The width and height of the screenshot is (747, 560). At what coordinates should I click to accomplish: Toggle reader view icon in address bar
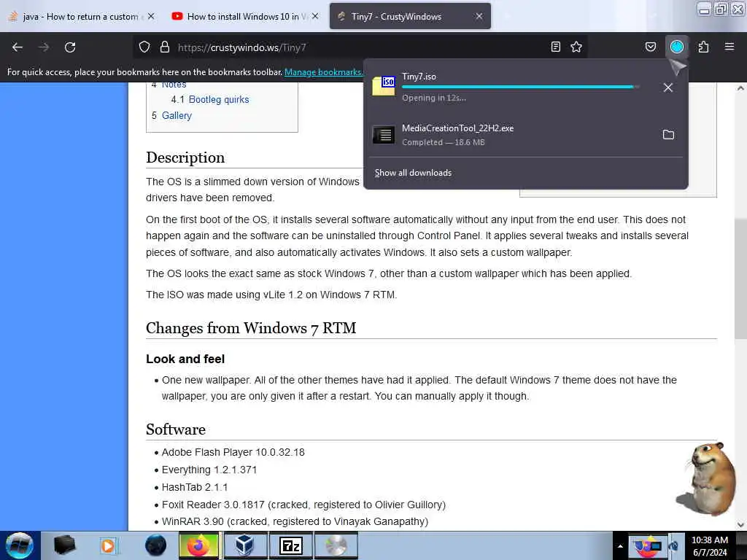click(x=555, y=47)
